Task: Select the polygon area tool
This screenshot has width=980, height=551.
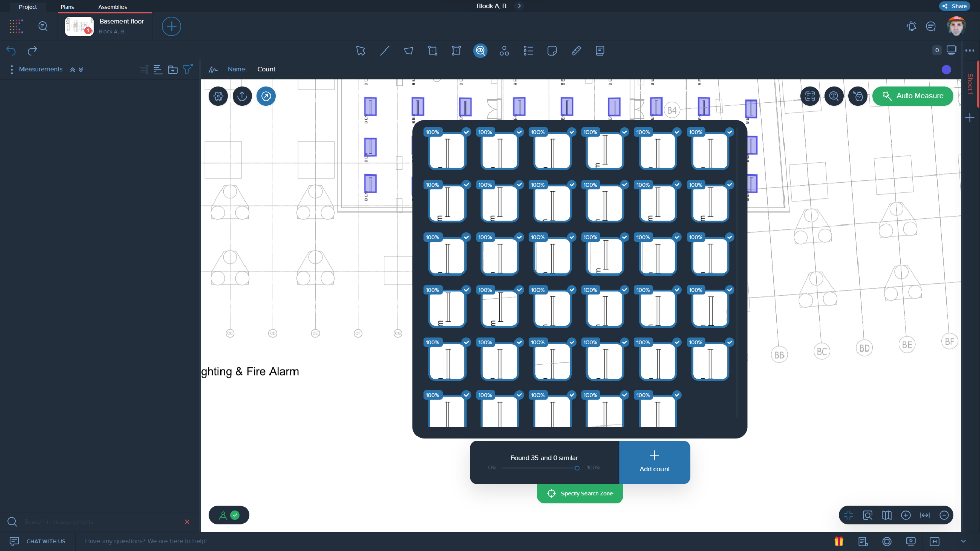Action: [409, 51]
